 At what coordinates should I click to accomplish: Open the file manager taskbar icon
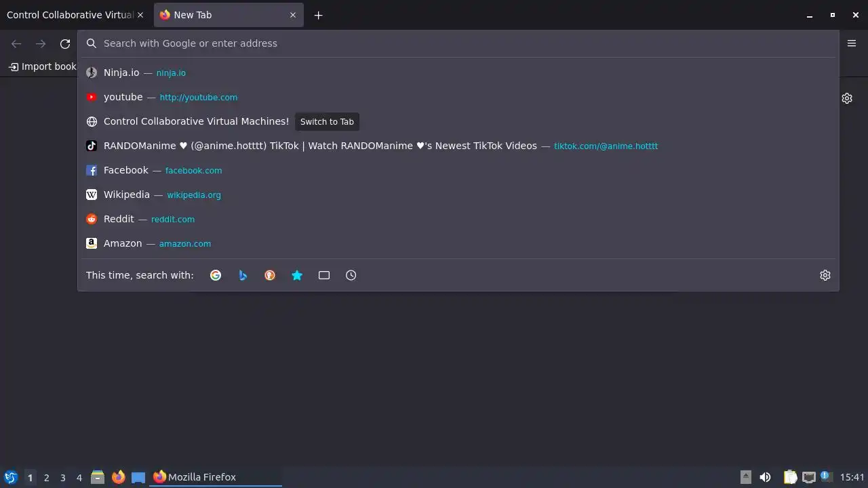click(x=98, y=477)
